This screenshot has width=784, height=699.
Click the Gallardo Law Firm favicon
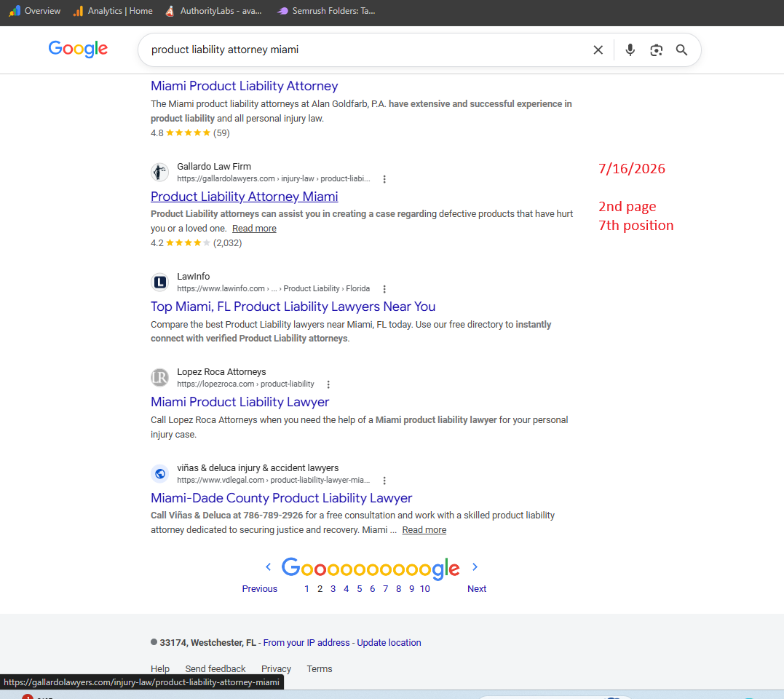pyautogui.click(x=160, y=173)
